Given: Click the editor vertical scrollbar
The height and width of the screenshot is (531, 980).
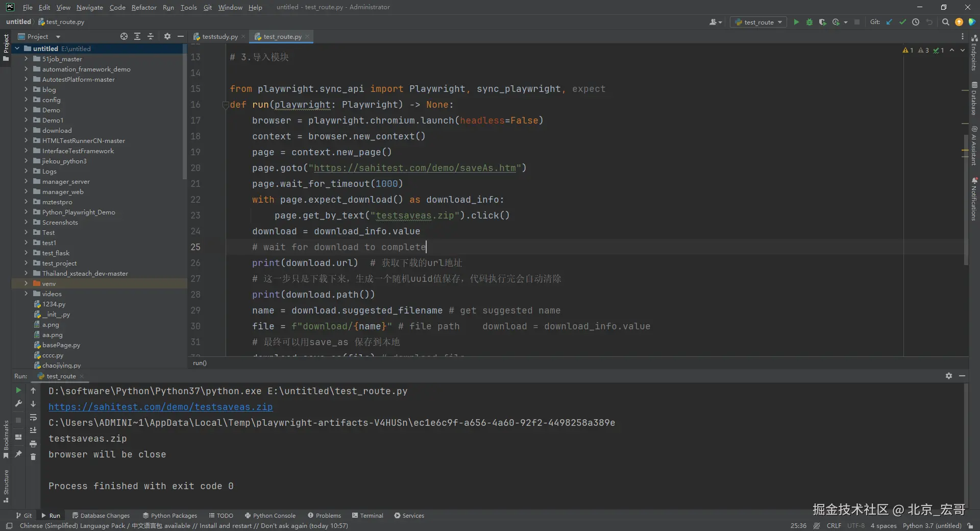Looking at the screenshot, I should pyautogui.click(x=966, y=199).
